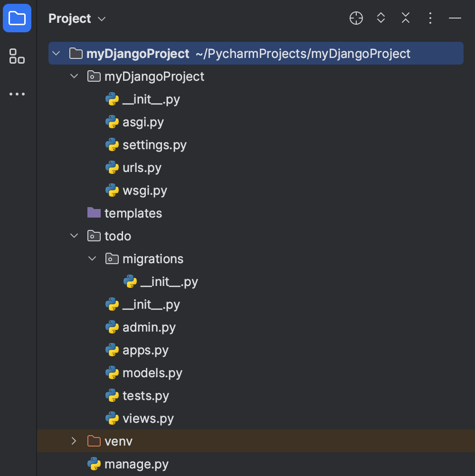Collapse the migrations package
Viewport: 475px width, 476px height.
pos(91,258)
